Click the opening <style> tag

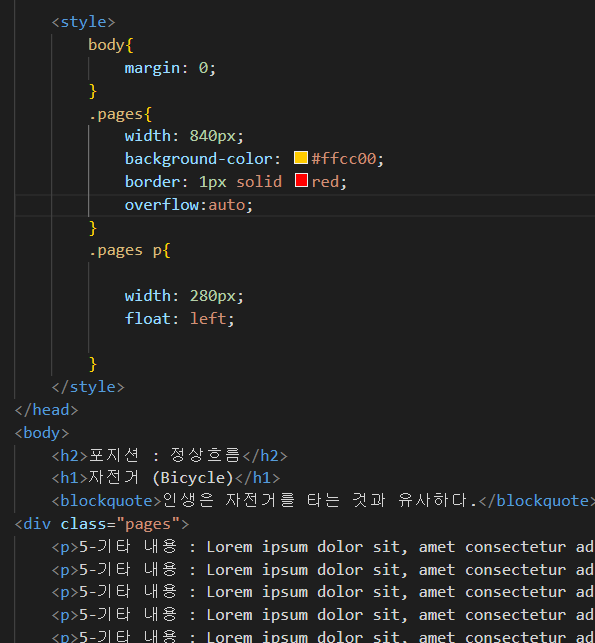(x=83, y=22)
